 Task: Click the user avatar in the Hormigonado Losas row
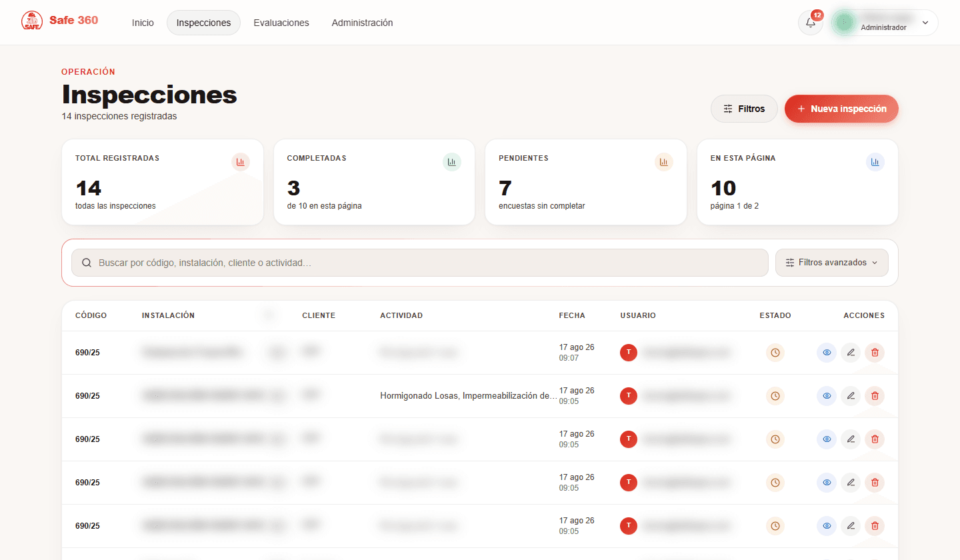coord(629,396)
